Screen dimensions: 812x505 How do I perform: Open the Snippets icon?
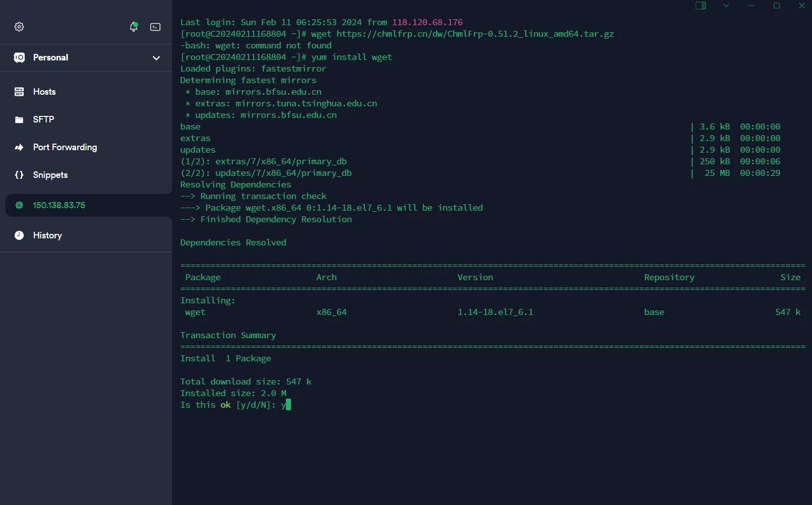click(x=19, y=175)
